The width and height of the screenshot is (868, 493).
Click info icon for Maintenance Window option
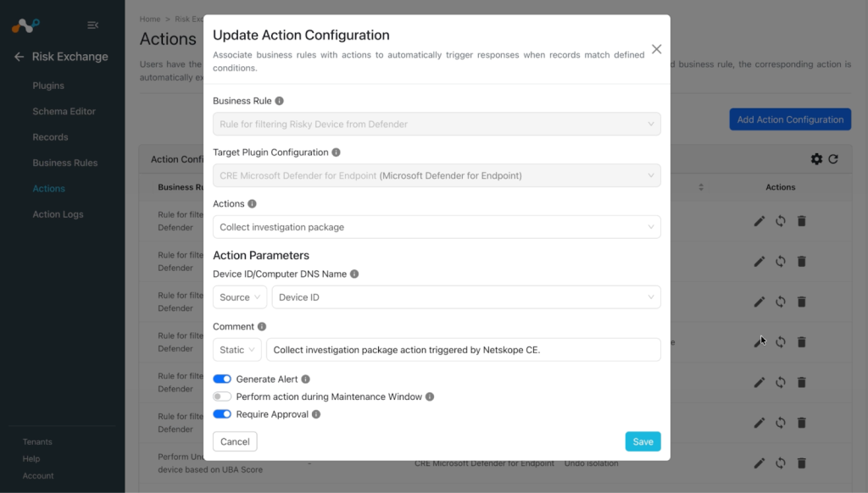[x=430, y=396]
